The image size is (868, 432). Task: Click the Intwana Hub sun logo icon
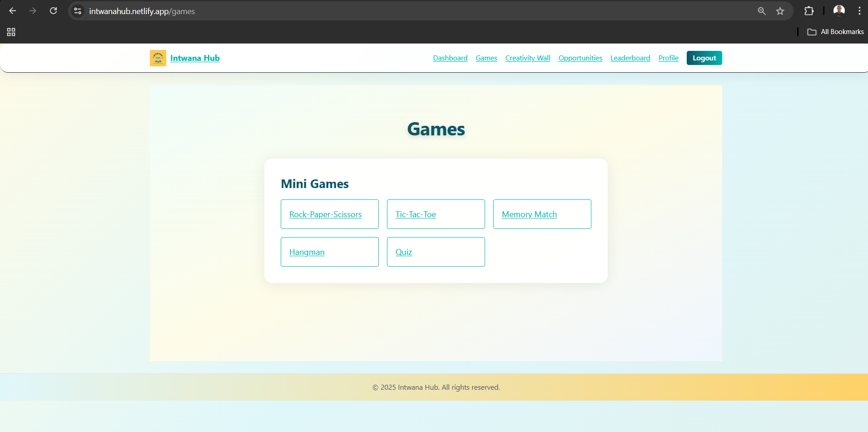pos(158,58)
